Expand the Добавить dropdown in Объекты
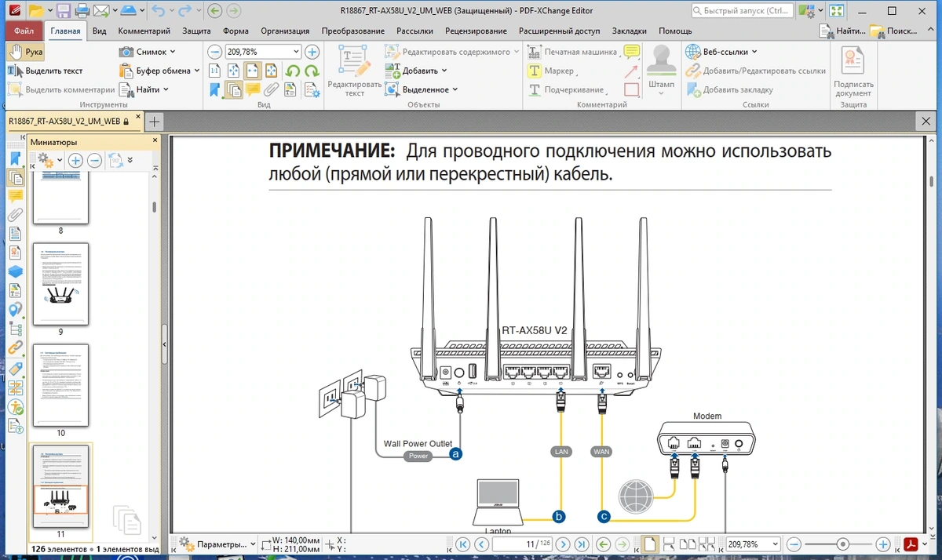The height and width of the screenshot is (560, 942). [445, 71]
